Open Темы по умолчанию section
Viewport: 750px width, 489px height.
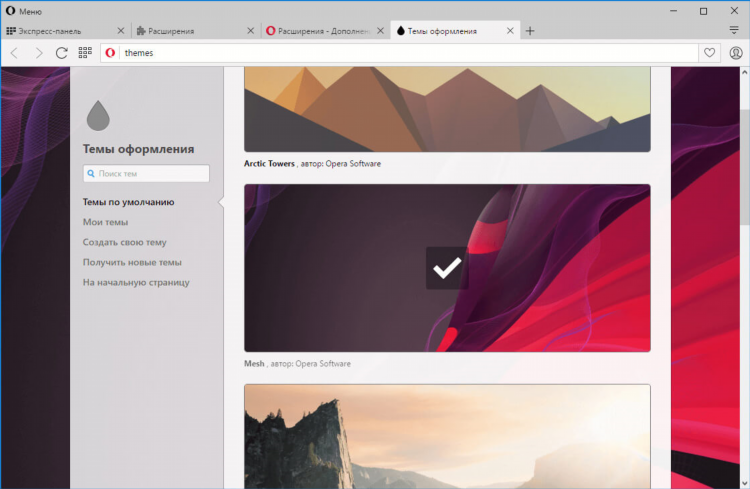click(x=128, y=202)
